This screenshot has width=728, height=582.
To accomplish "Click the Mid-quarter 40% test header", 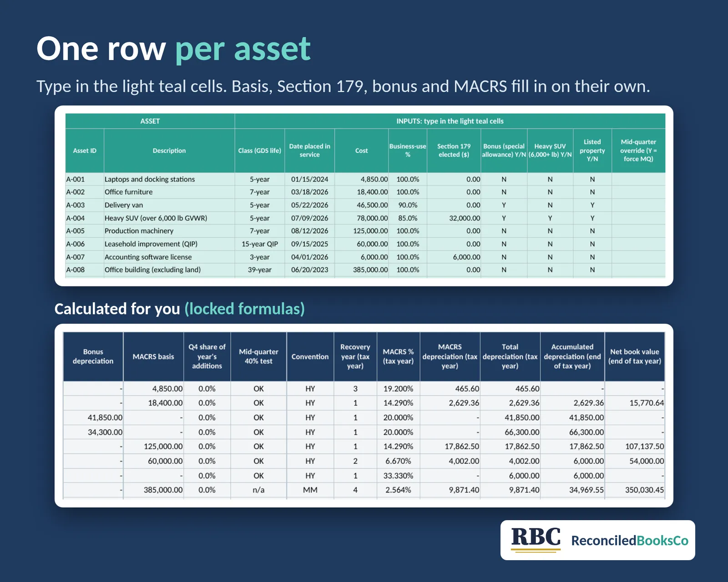I will coord(258,356).
